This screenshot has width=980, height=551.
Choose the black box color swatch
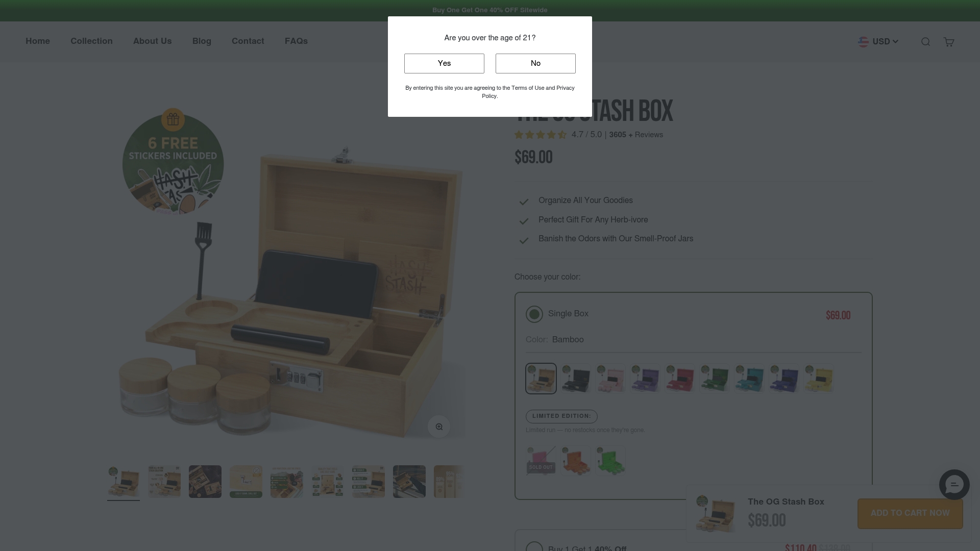576,379
